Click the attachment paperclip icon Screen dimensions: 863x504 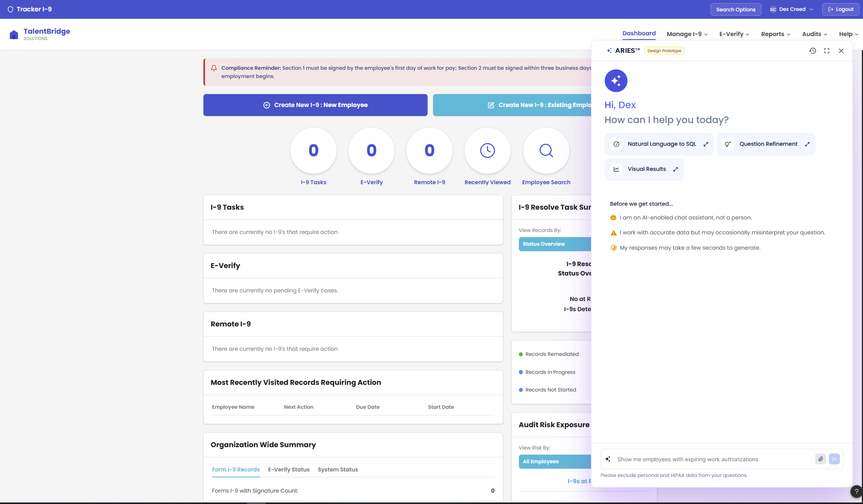point(820,459)
